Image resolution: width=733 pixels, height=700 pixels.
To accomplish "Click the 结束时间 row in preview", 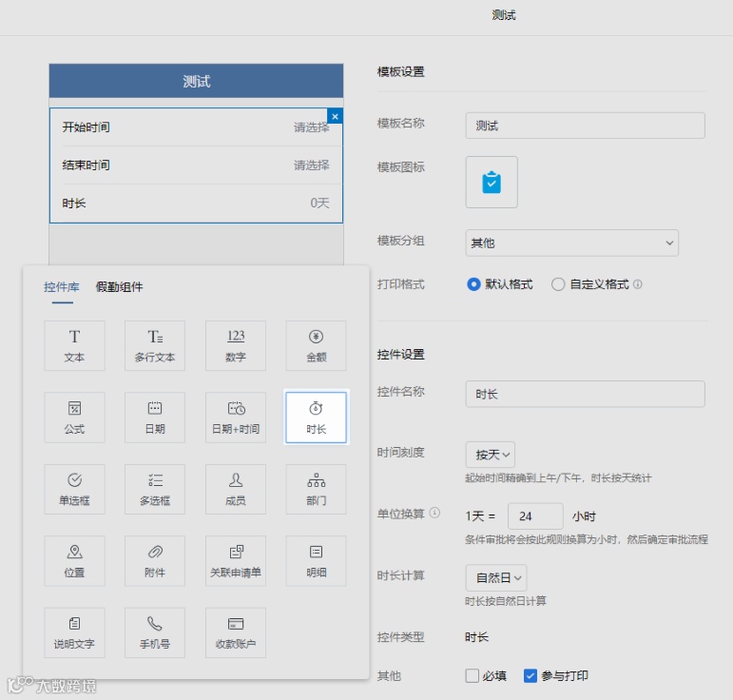I will coord(196,165).
